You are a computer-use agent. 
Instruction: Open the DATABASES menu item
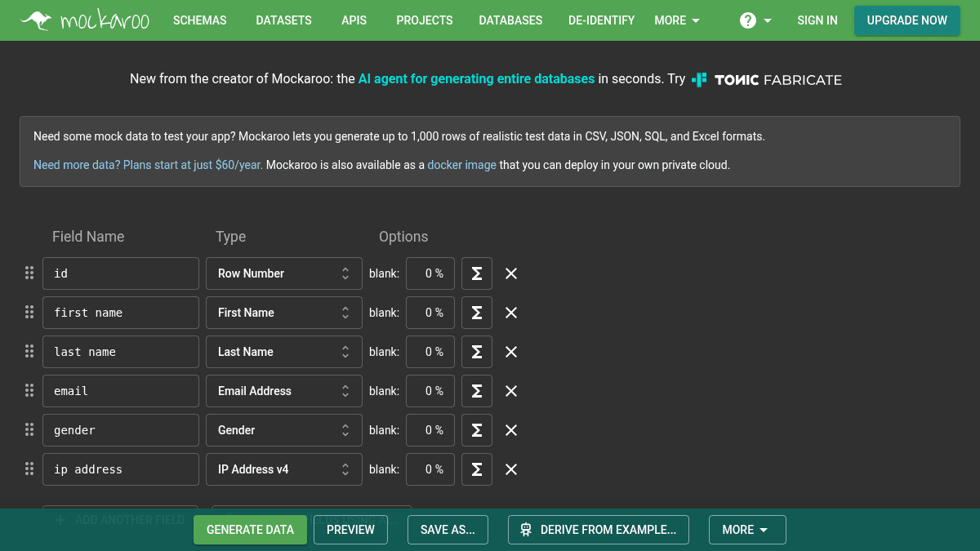(x=510, y=20)
